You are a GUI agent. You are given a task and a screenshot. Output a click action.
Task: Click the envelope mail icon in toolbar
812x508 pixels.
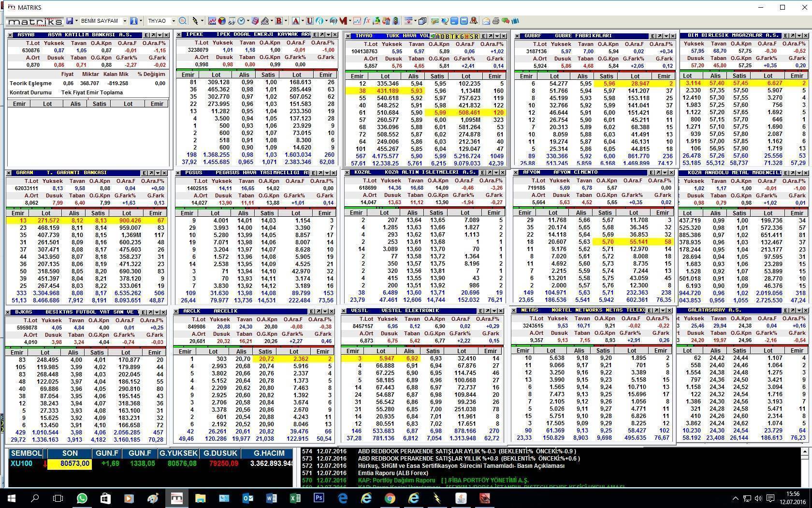click(486, 21)
